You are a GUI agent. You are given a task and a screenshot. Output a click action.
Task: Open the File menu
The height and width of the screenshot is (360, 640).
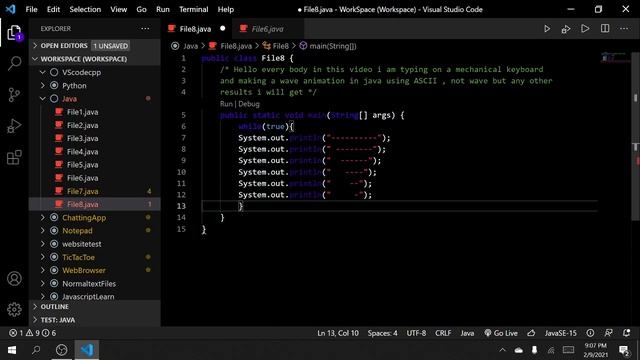point(31,9)
